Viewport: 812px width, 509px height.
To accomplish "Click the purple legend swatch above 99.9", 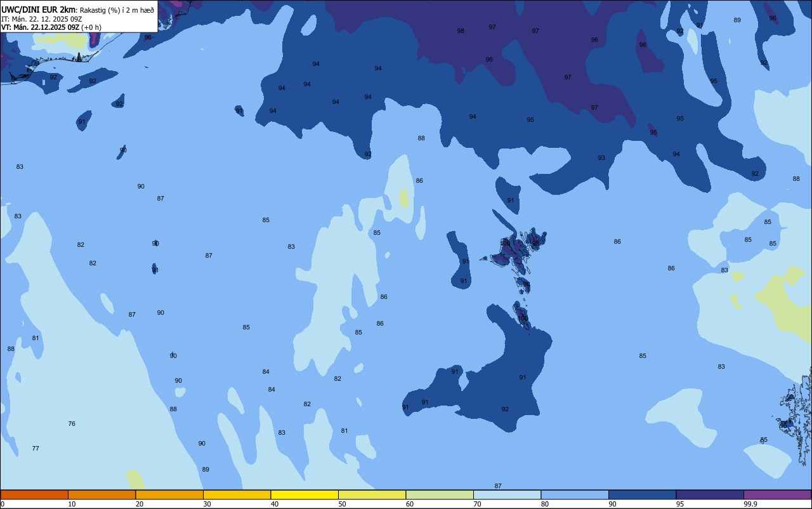I will pos(777,494).
